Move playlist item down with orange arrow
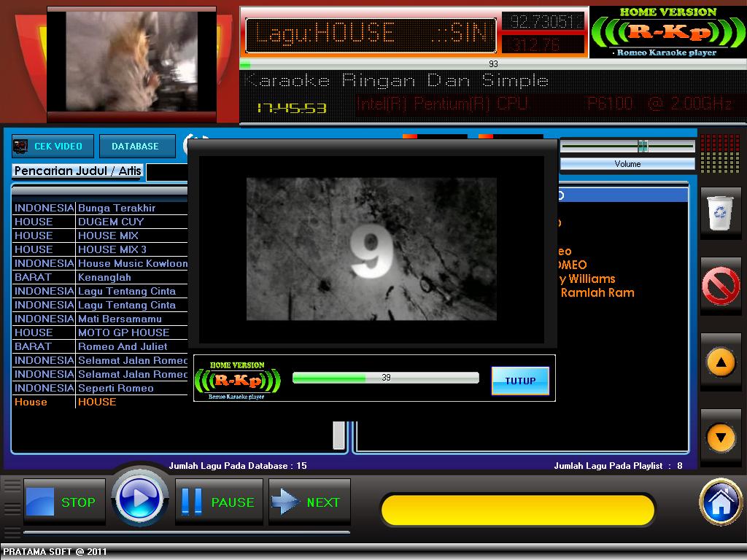The width and height of the screenshot is (747, 560). pyautogui.click(x=721, y=437)
